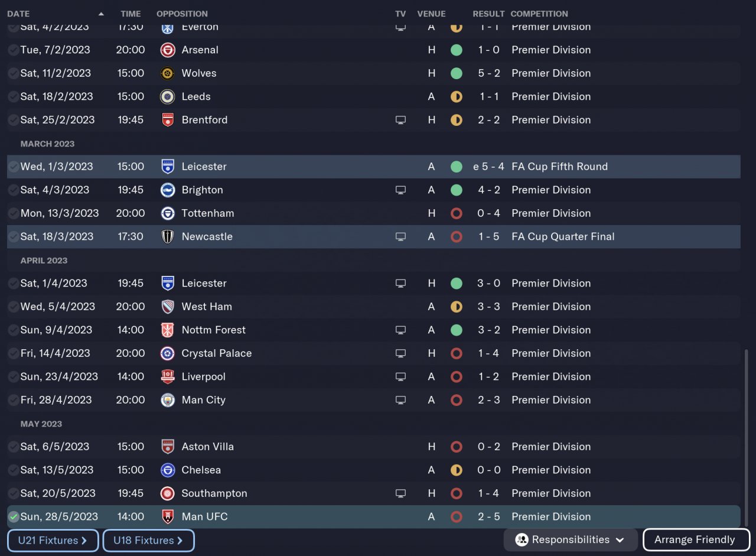Click the Arrange Friendly button

pyautogui.click(x=695, y=539)
